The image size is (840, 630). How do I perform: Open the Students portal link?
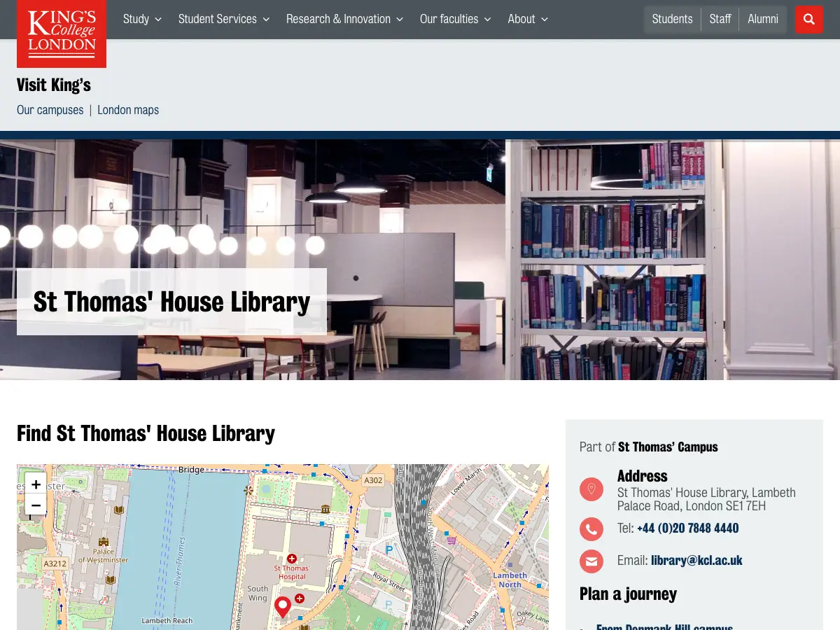[x=672, y=19]
